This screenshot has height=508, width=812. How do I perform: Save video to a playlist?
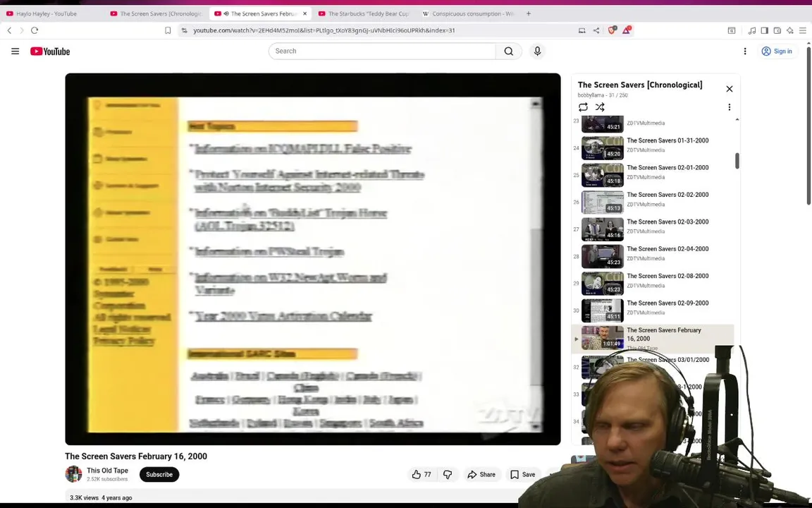point(523,474)
